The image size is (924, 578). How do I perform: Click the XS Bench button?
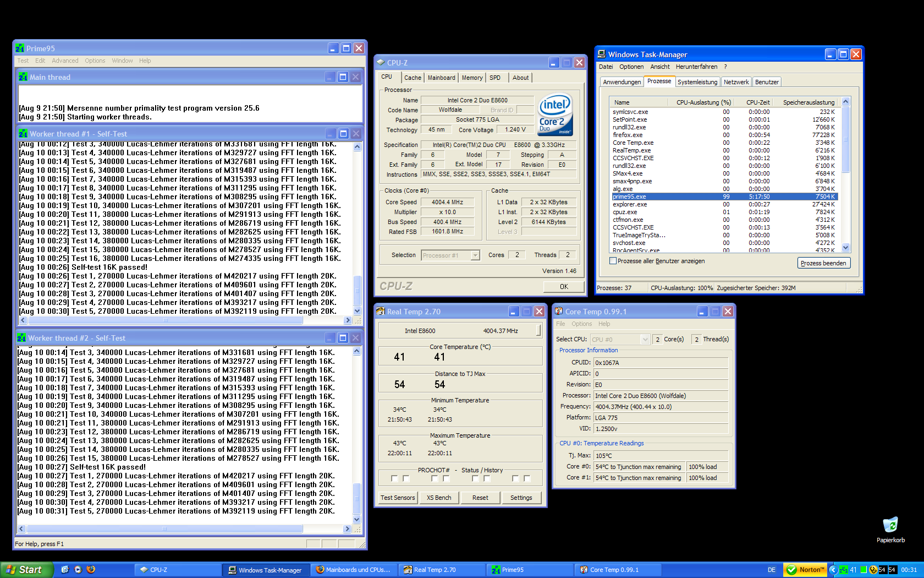pyautogui.click(x=439, y=498)
